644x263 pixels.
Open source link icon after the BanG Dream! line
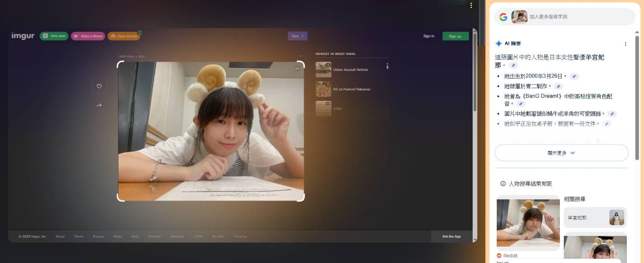click(521, 104)
